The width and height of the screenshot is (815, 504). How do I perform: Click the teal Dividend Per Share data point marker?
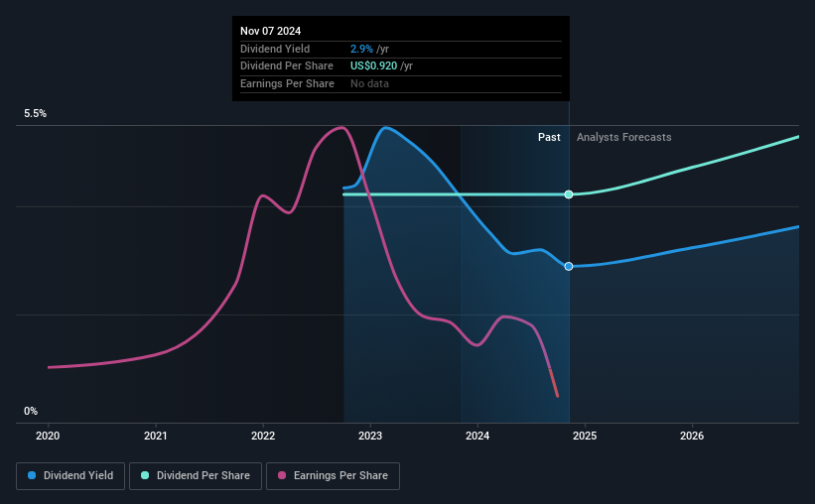coord(569,194)
